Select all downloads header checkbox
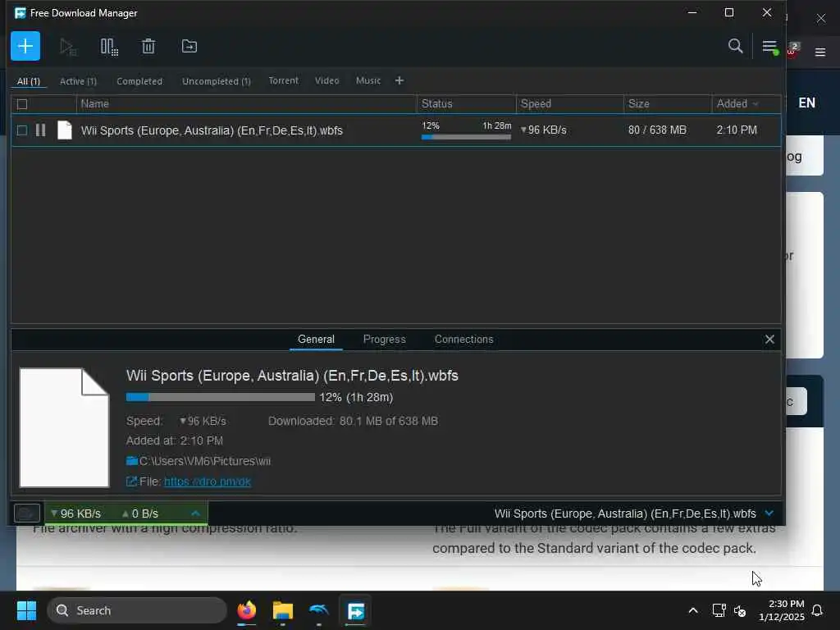Screen dimensions: 840x630 22,104
